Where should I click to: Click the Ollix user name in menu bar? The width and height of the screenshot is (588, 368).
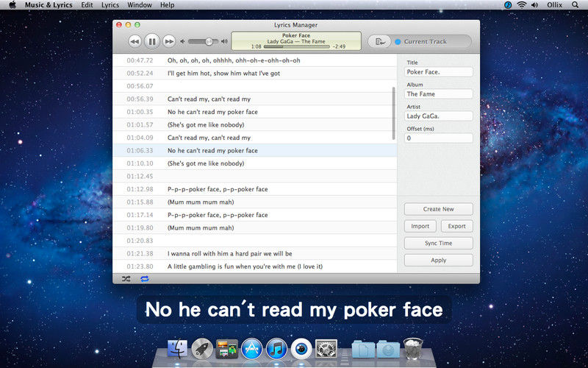click(x=555, y=5)
